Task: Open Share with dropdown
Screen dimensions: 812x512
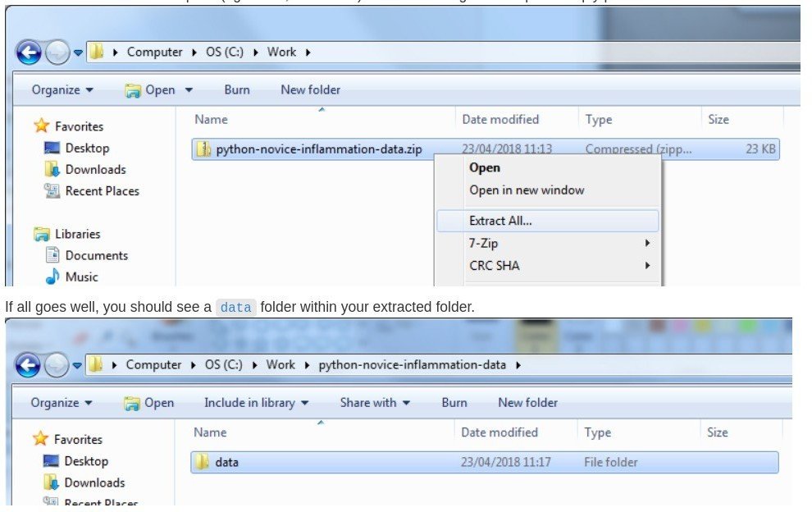Action: point(374,403)
